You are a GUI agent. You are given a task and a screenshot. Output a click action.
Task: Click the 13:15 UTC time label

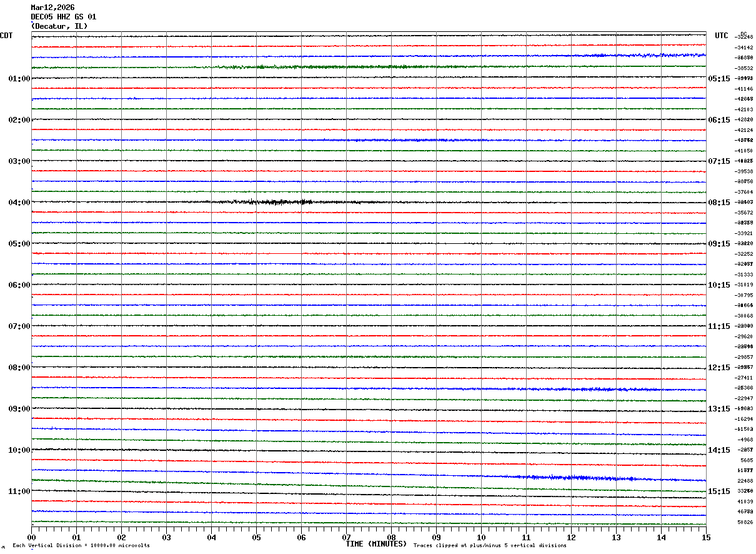[x=719, y=409]
